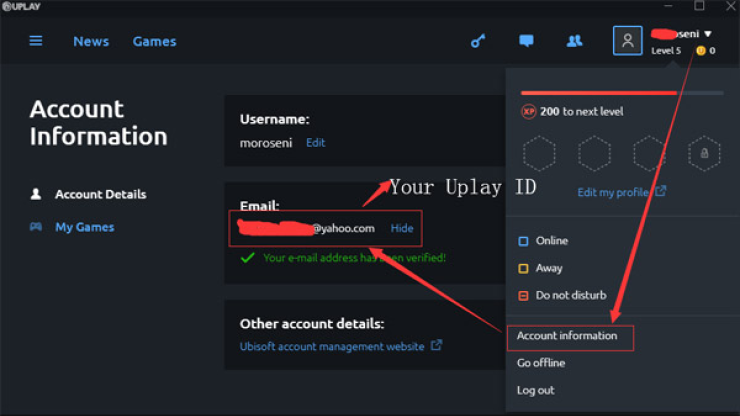740x416 pixels.
Task: Click the Level 5 label
Action: (x=666, y=51)
